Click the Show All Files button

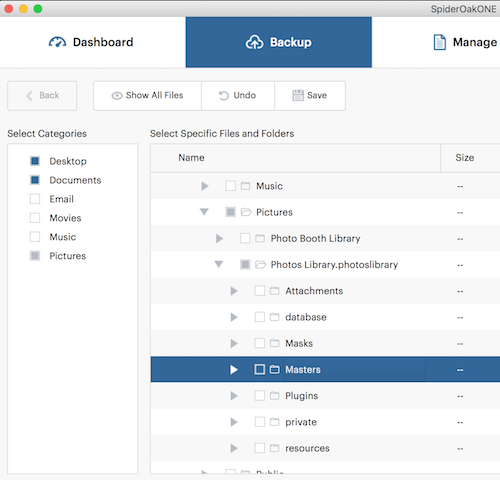[147, 96]
